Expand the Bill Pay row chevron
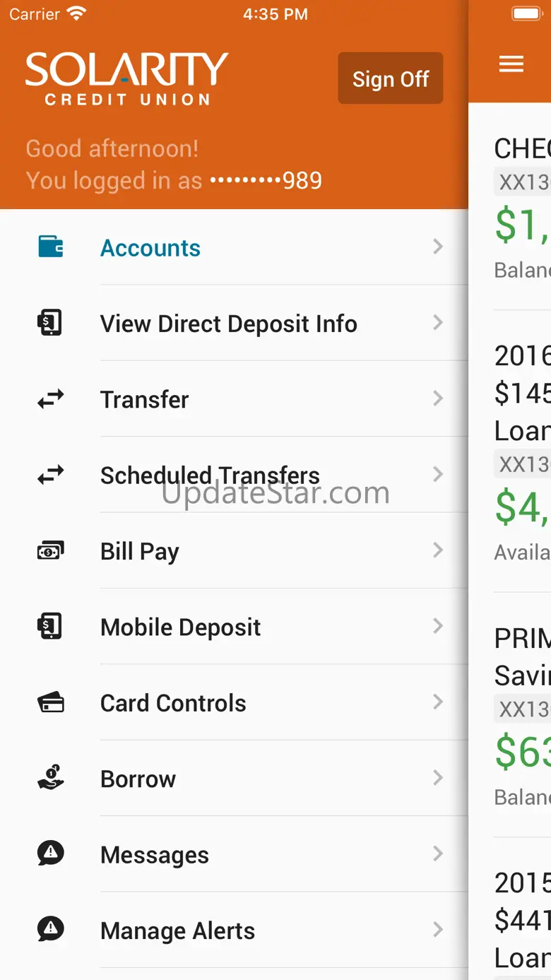551x980 pixels. [x=438, y=550]
